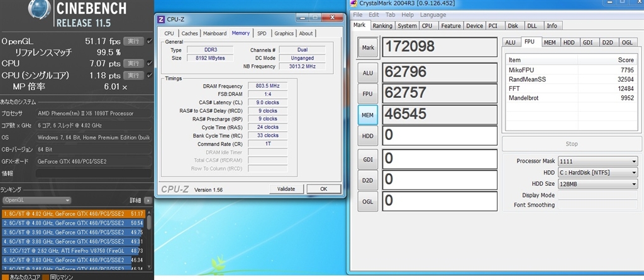Launch the HDD benchmark button
Screen dimensions: 644x280
click(368, 134)
